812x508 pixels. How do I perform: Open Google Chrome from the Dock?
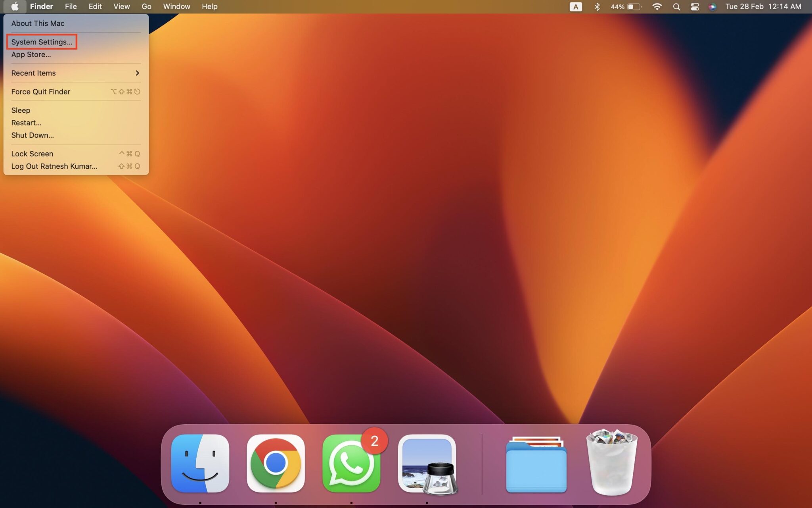(276, 464)
